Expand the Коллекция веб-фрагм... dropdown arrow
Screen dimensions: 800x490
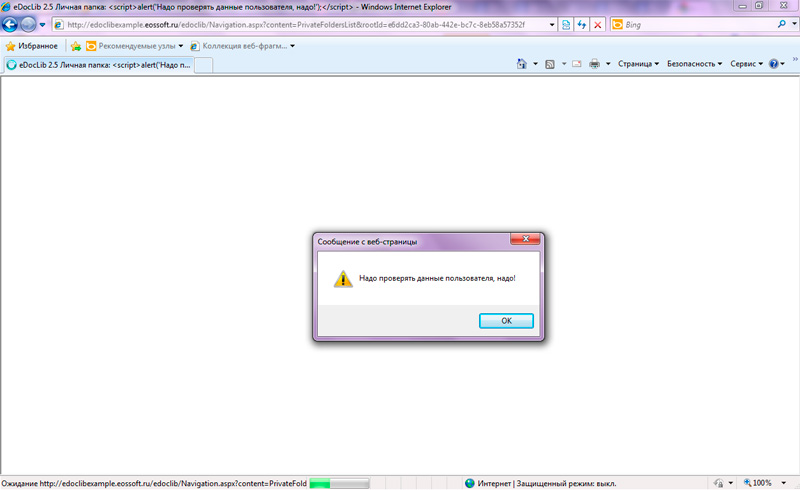pyautogui.click(x=292, y=46)
